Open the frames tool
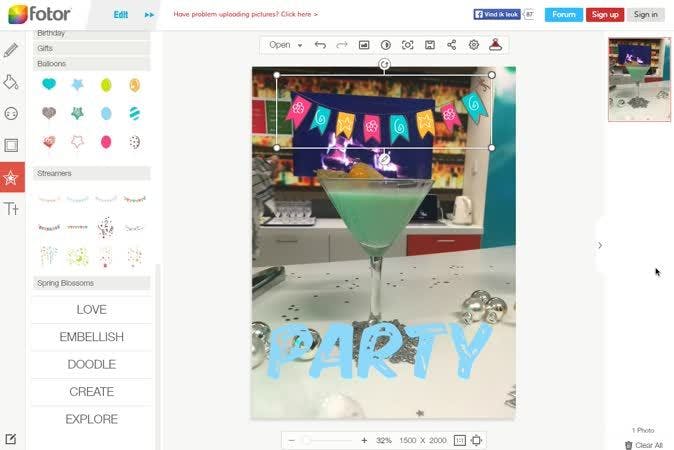 click(x=11, y=145)
